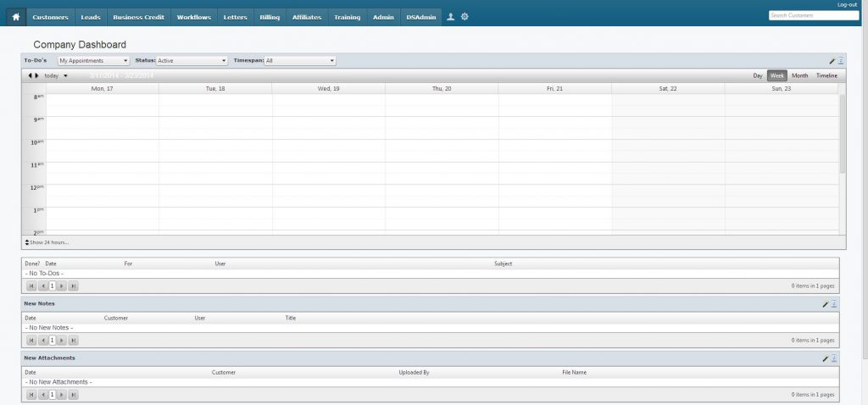Open the My Appointments dropdown

tap(93, 61)
